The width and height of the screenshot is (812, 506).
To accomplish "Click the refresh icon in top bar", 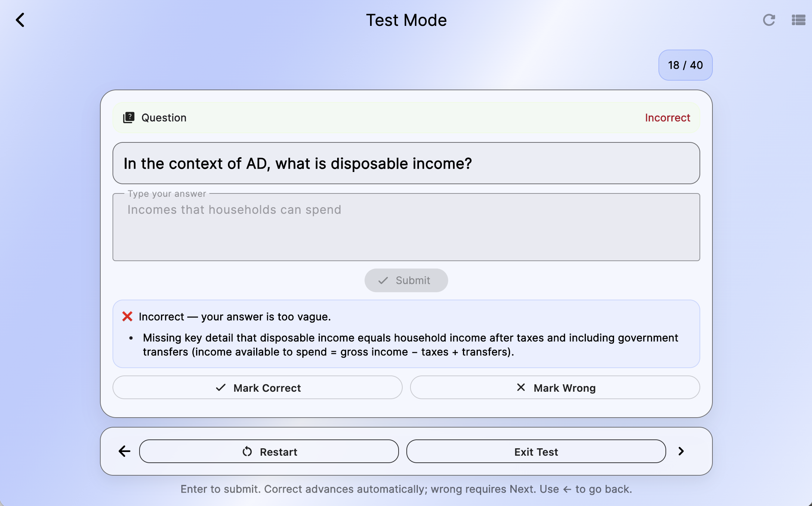I will tap(769, 20).
